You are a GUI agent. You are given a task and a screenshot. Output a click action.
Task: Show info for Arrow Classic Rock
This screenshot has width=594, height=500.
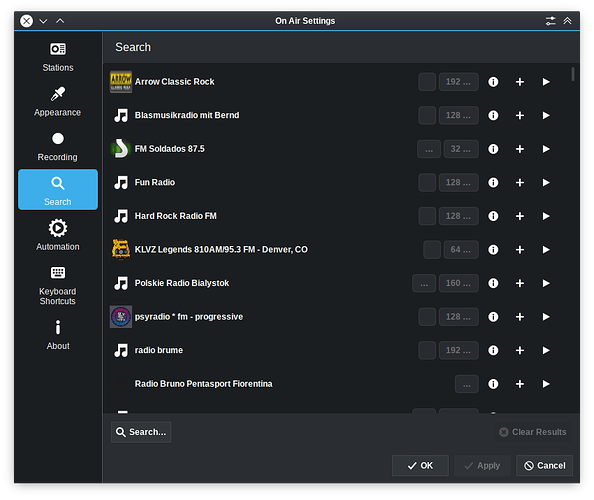tap(493, 82)
